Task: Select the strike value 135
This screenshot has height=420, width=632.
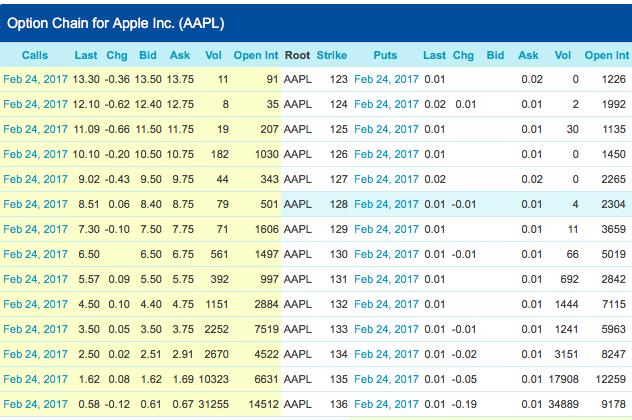Action: point(339,379)
